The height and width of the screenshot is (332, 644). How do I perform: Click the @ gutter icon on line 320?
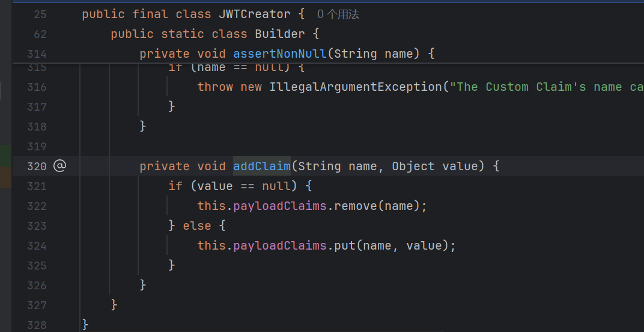tap(59, 166)
